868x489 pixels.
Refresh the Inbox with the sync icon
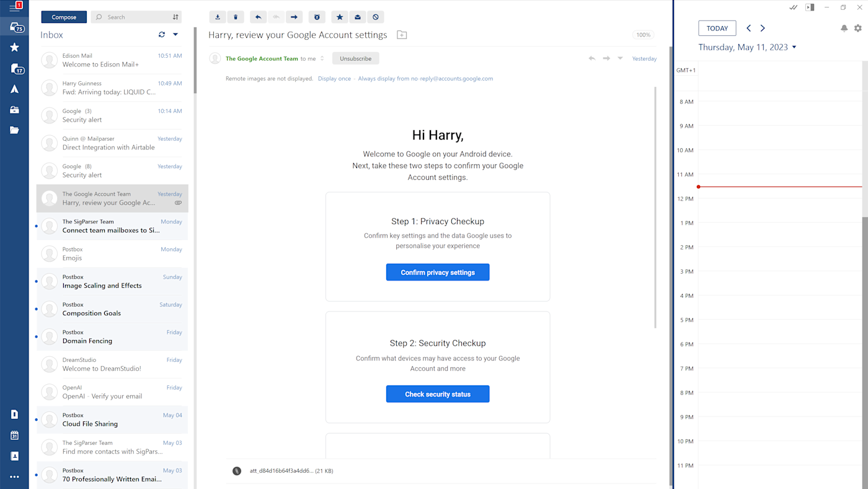click(162, 35)
